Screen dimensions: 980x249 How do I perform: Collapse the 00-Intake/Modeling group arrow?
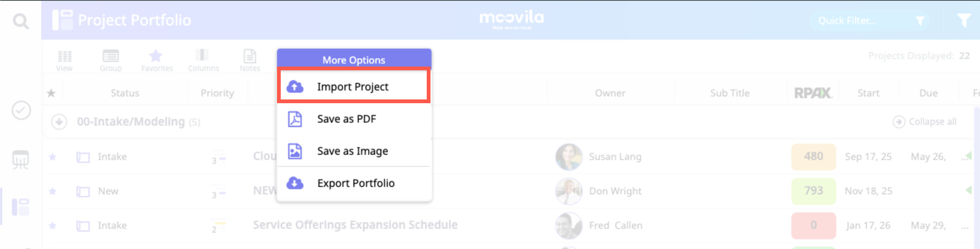click(x=60, y=122)
